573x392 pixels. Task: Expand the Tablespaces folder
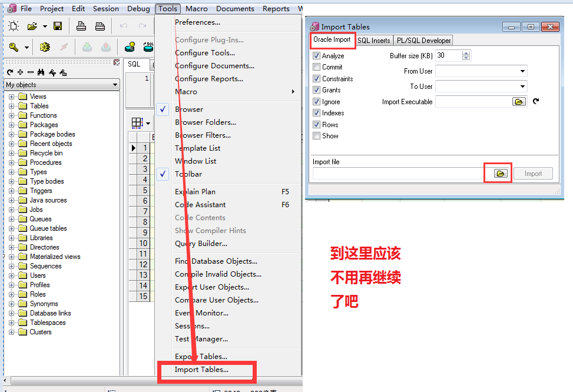click(x=12, y=323)
